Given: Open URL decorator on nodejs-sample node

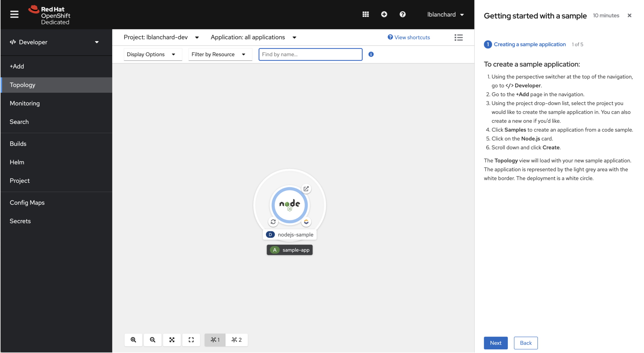Looking at the screenshot, I should pyautogui.click(x=306, y=189).
